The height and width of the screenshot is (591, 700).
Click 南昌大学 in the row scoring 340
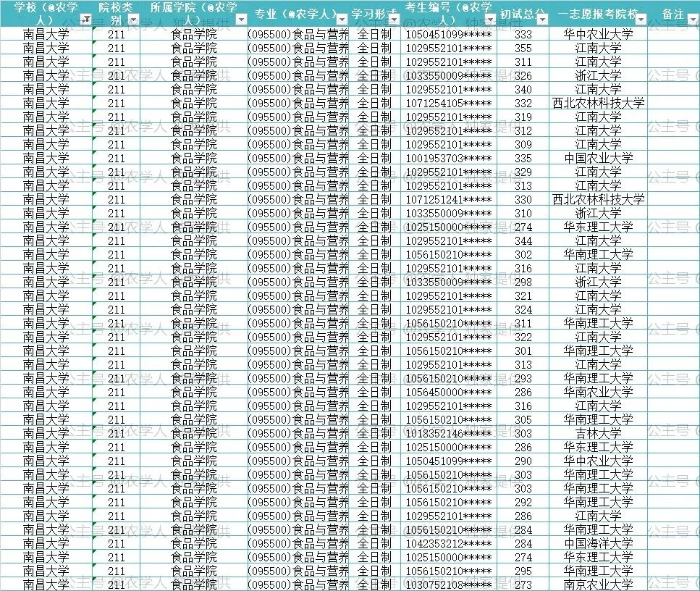tap(46, 90)
